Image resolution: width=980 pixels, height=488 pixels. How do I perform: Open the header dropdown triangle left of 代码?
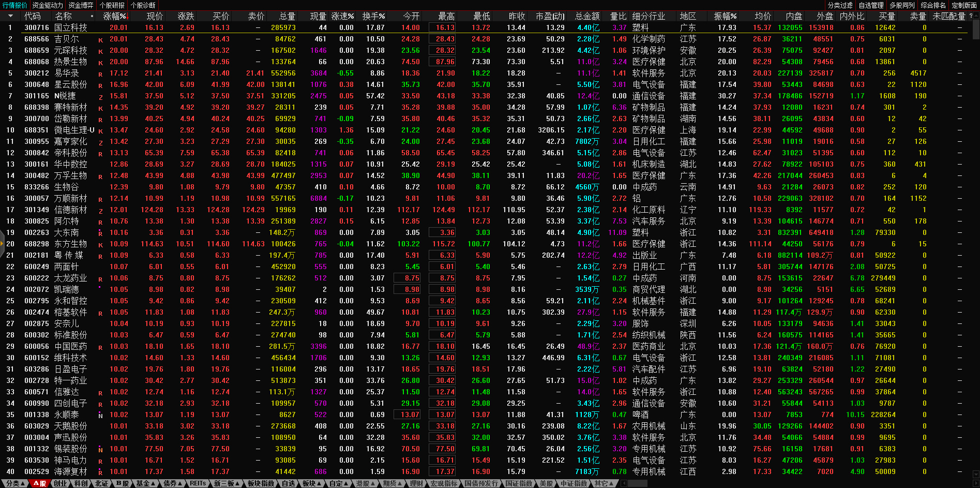(10, 16)
